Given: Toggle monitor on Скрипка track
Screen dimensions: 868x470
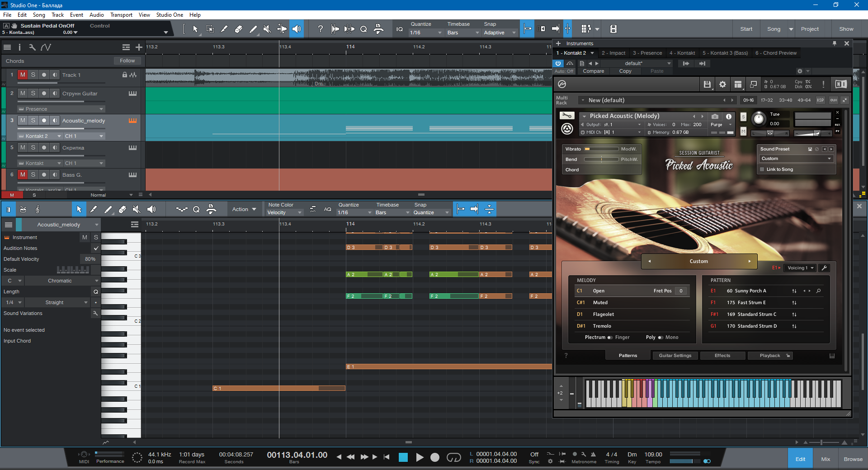Looking at the screenshot, I should (x=55, y=148).
